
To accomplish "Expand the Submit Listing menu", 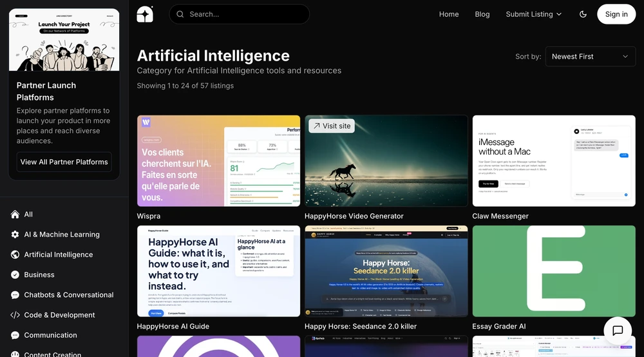I will coord(533,14).
